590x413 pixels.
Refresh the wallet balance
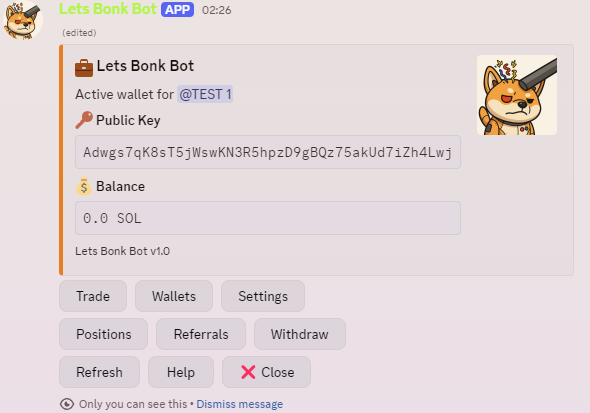coord(99,372)
